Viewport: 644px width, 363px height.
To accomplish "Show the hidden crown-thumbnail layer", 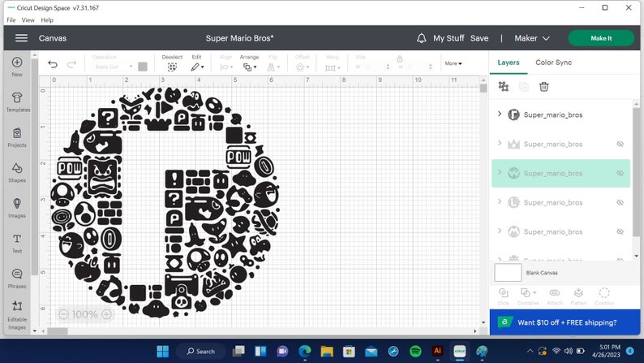I will [x=620, y=144].
